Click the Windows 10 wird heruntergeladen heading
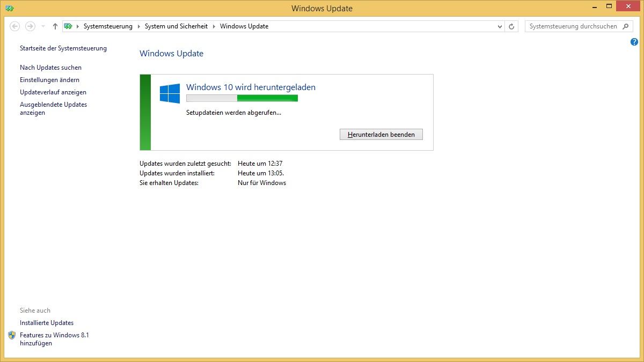 251,87
